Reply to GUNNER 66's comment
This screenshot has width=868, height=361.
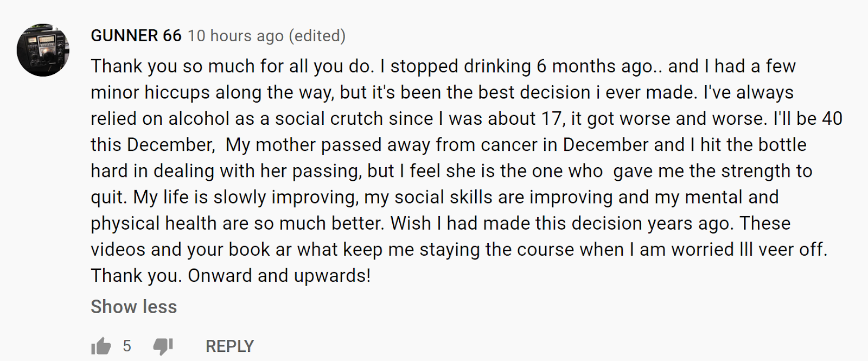229,346
